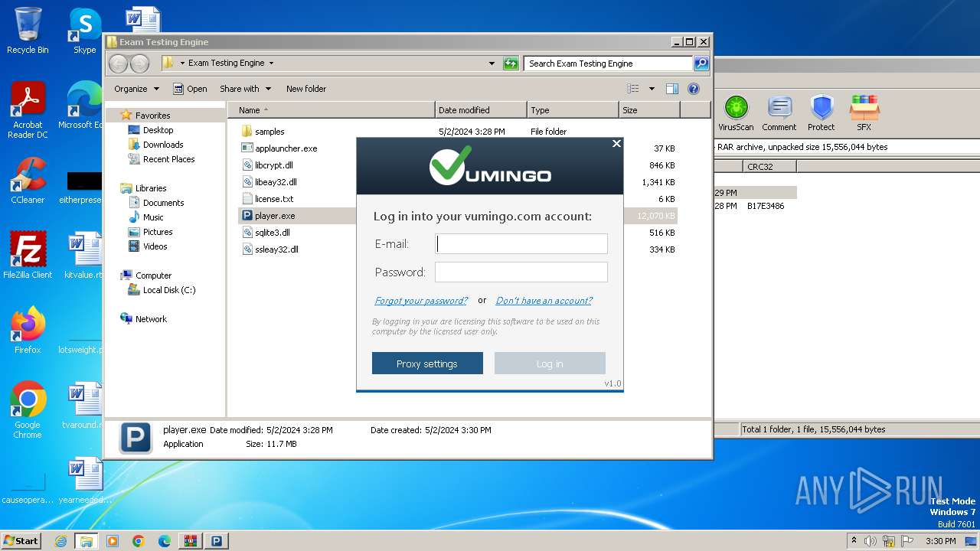Click the E-mail input field
This screenshot has width=980, height=551.
(521, 244)
